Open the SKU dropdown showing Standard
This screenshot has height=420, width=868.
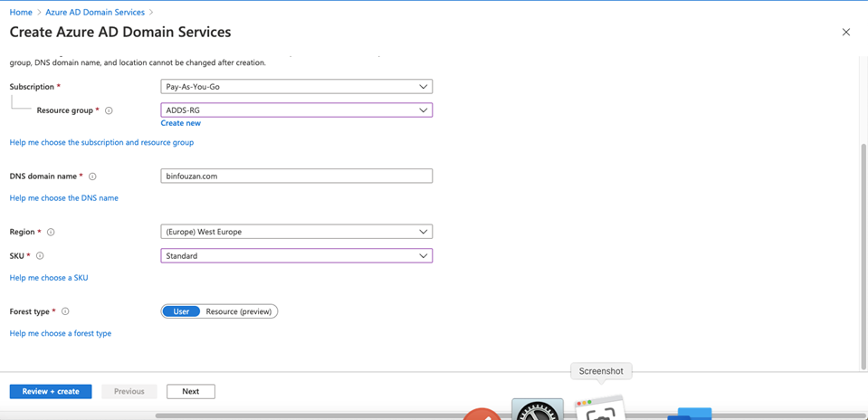296,255
